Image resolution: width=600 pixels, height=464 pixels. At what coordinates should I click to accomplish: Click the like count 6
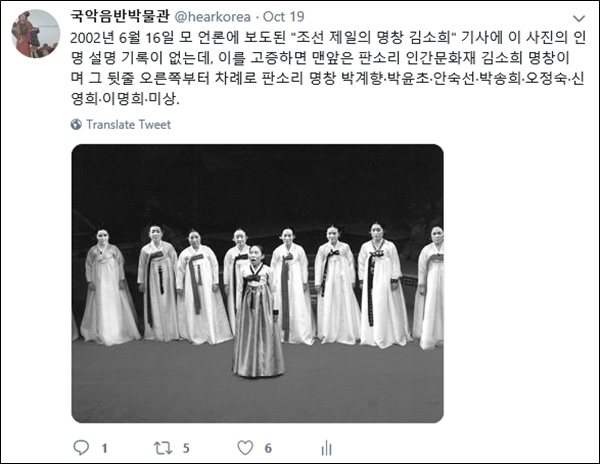click(268, 448)
